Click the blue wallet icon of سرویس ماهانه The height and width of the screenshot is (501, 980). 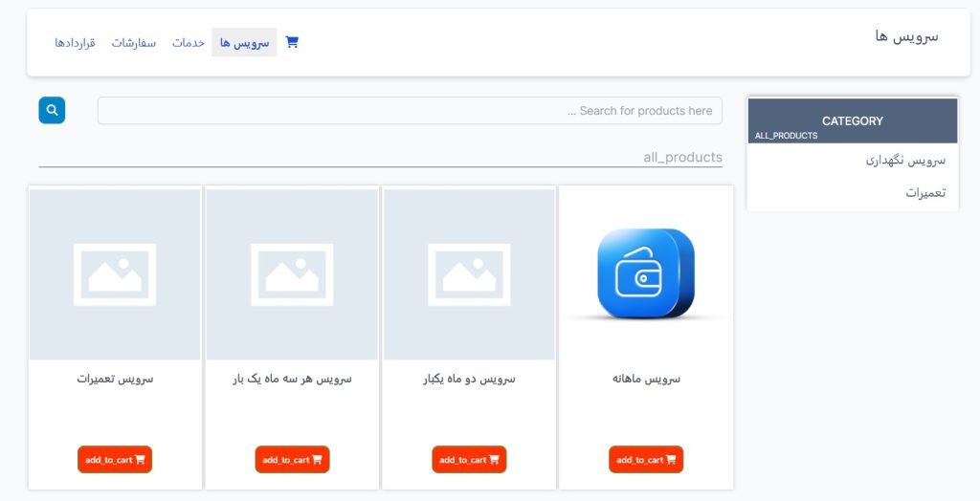pyautogui.click(x=646, y=274)
